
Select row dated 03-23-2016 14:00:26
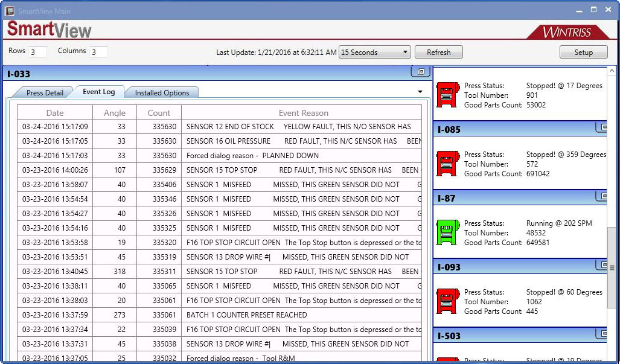click(220, 170)
